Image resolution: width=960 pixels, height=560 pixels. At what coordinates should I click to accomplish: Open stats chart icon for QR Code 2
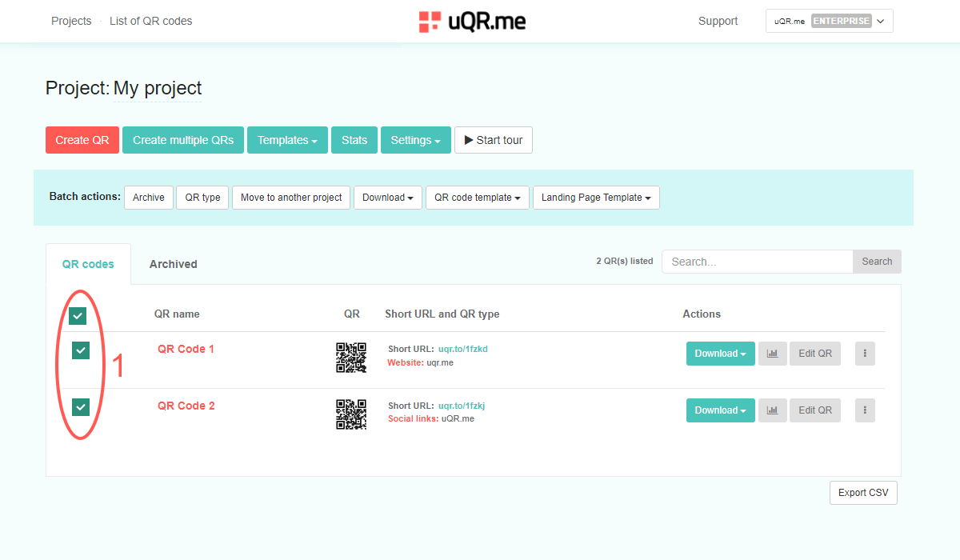click(772, 410)
